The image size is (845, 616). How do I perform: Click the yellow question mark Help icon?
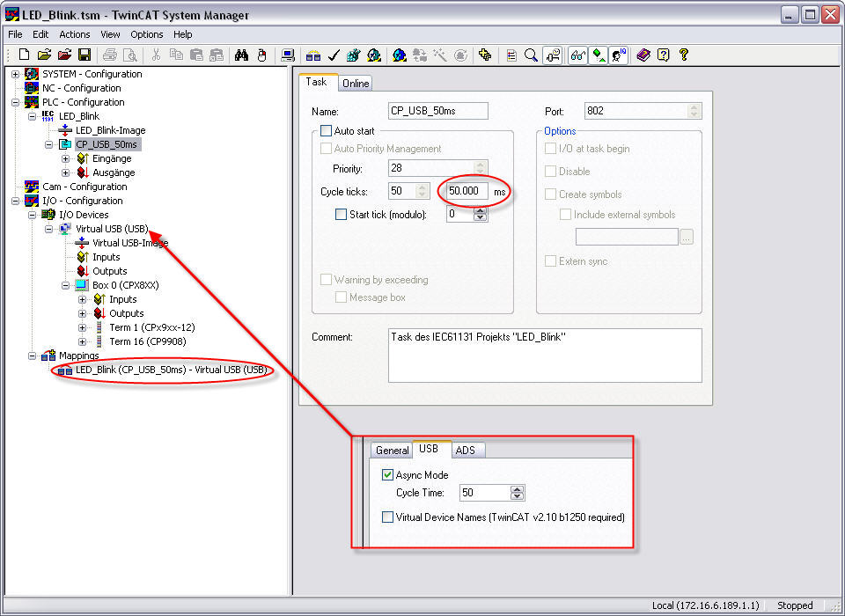pyautogui.click(x=684, y=55)
